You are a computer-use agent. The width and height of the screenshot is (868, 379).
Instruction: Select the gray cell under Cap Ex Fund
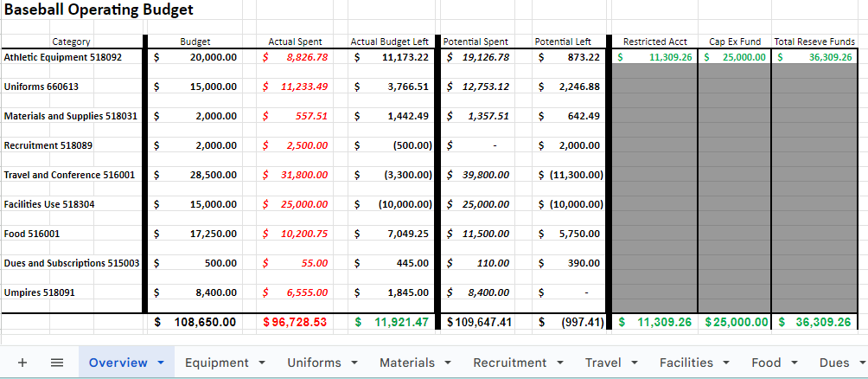pyautogui.click(x=735, y=189)
